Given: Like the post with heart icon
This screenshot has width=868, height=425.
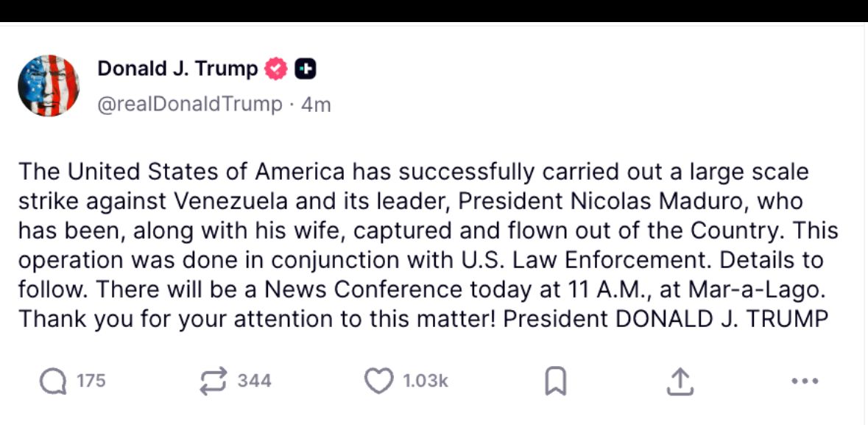Looking at the screenshot, I should click(379, 381).
